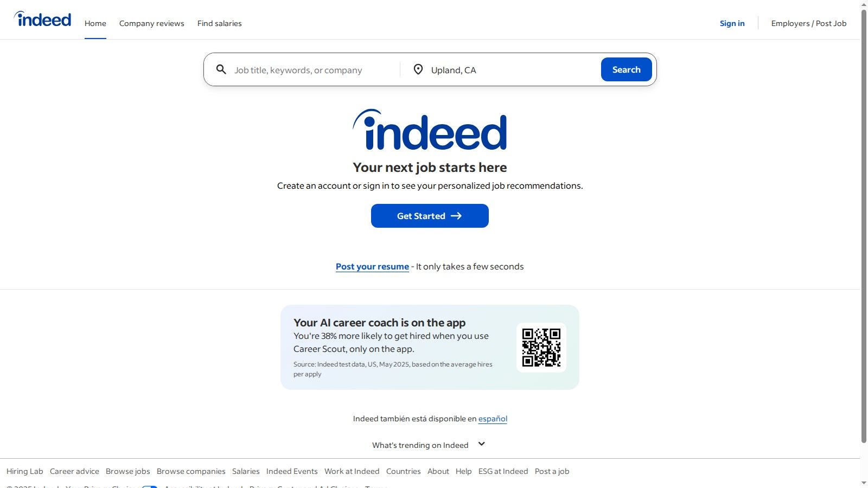Open the Find salaries tab

(220, 23)
